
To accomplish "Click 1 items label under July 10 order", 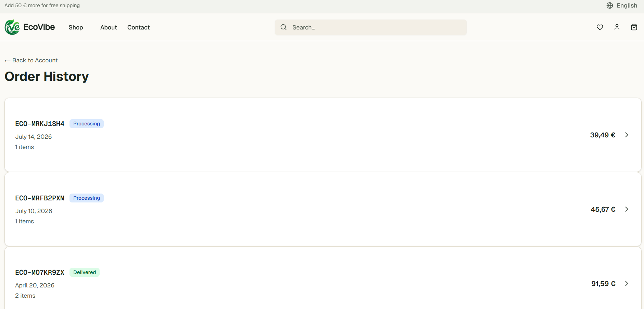I will 24,221.
